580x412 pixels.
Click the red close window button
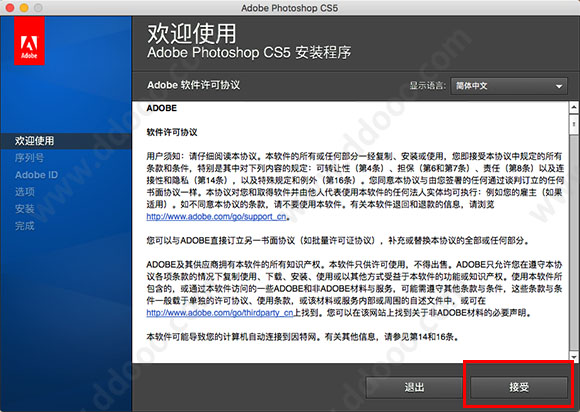click(10, 8)
